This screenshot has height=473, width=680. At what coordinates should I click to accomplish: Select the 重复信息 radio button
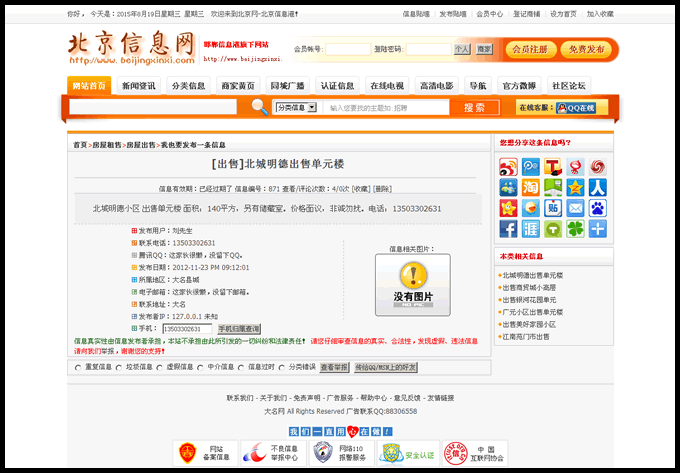point(79,367)
